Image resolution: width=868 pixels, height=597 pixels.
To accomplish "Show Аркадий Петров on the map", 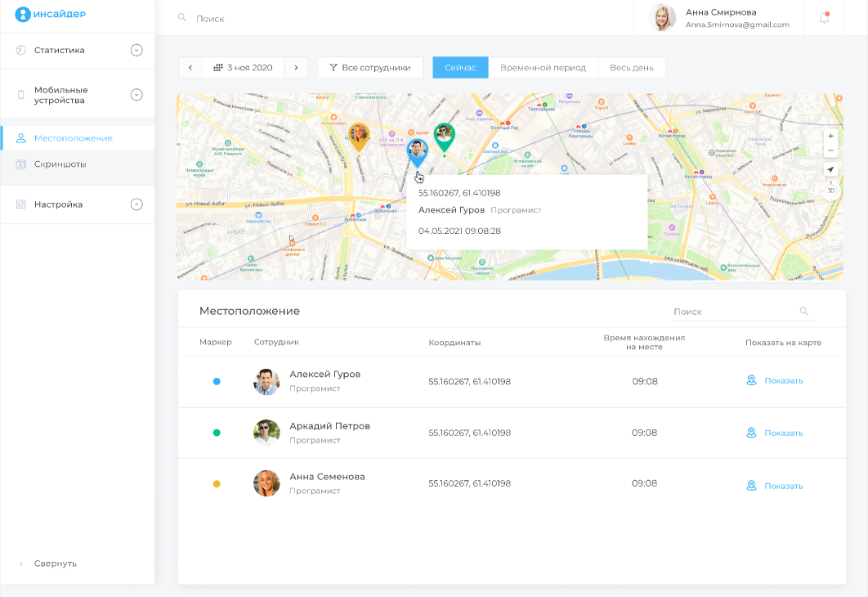I will coord(775,433).
